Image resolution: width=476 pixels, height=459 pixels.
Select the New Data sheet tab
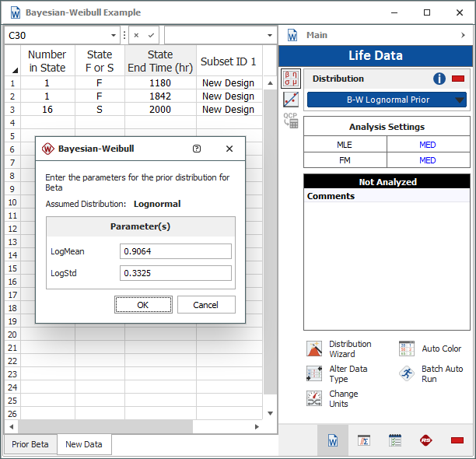(84, 444)
